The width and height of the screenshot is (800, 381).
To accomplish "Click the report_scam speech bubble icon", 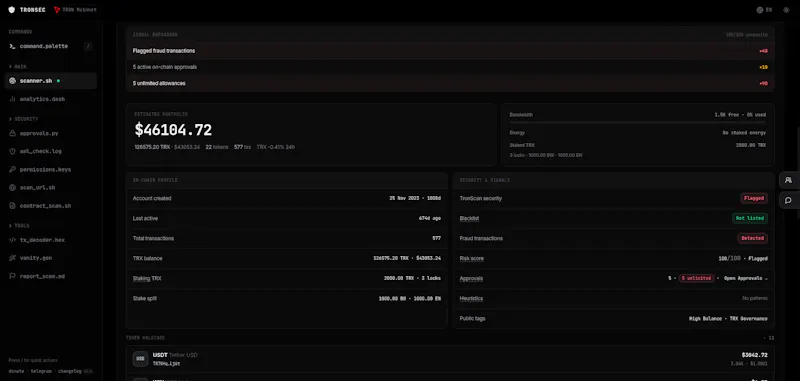I will click(12, 276).
